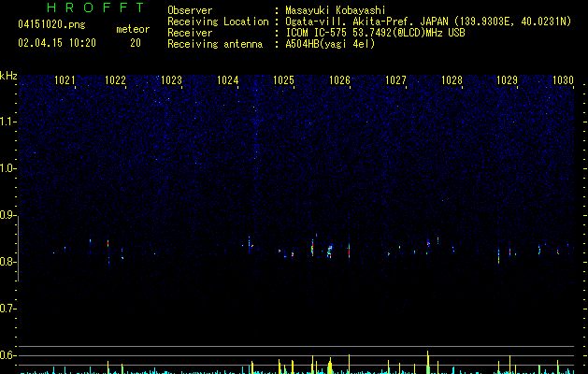
Task: Select antenna value A504HB(yagi 4el)
Action: pos(330,44)
